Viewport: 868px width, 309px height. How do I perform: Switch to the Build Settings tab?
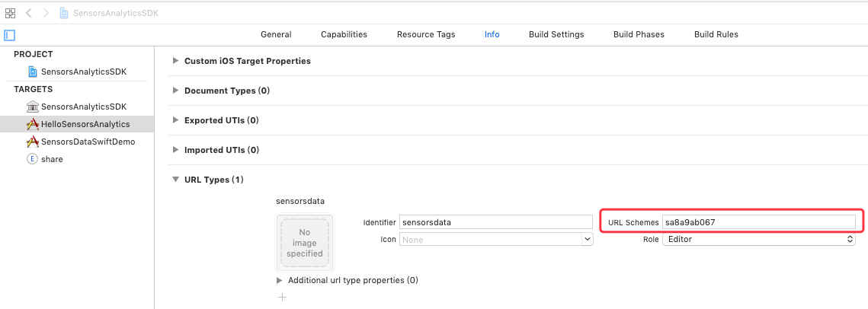tap(556, 34)
